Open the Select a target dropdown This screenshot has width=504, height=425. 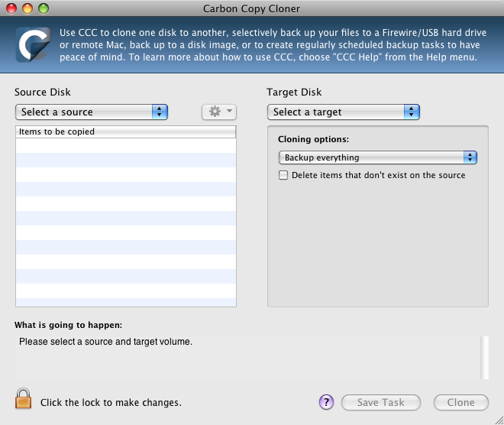click(x=343, y=112)
